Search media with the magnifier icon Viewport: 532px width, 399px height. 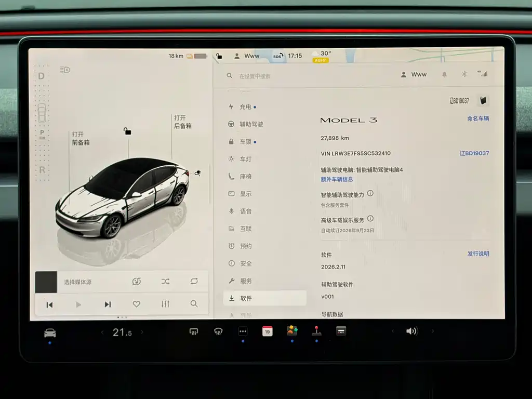click(194, 303)
